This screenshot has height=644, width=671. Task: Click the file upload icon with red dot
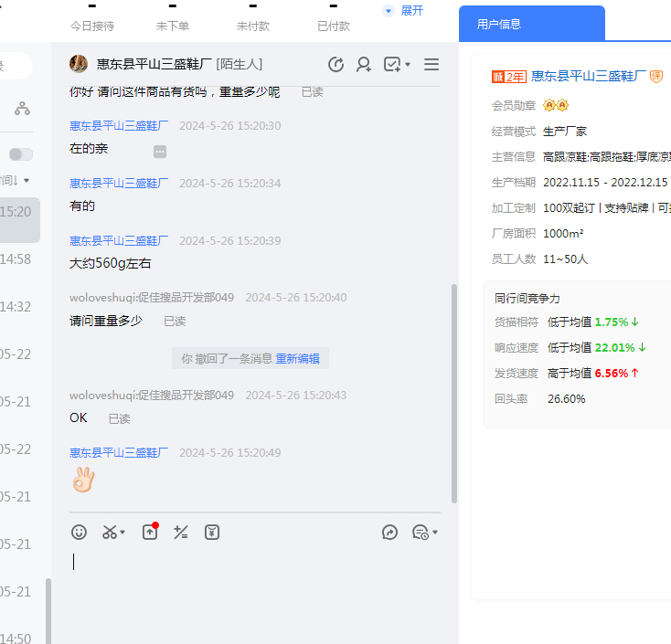[x=150, y=532]
